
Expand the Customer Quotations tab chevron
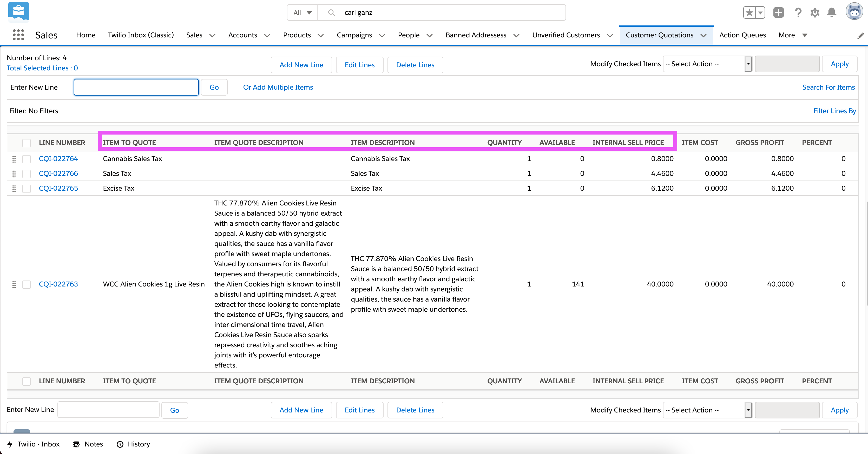[x=703, y=35]
